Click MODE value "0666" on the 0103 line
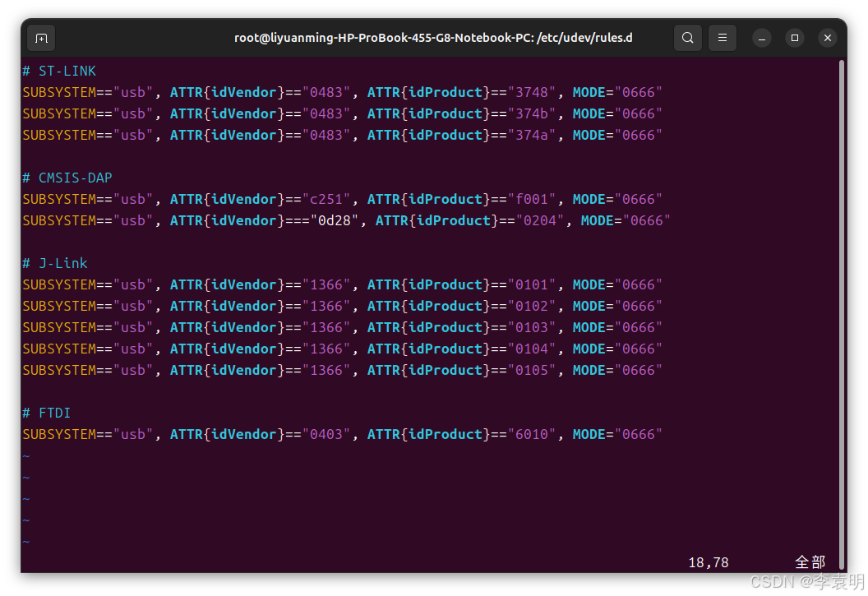868x596 pixels. (639, 328)
